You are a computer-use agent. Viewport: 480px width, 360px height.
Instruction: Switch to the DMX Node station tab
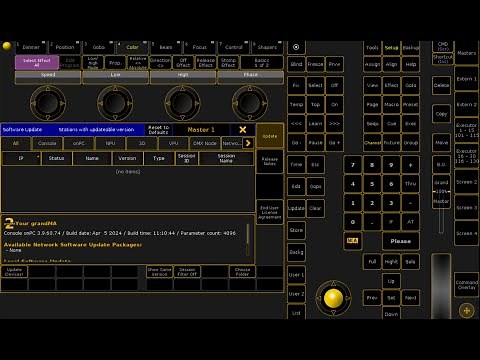point(205,143)
